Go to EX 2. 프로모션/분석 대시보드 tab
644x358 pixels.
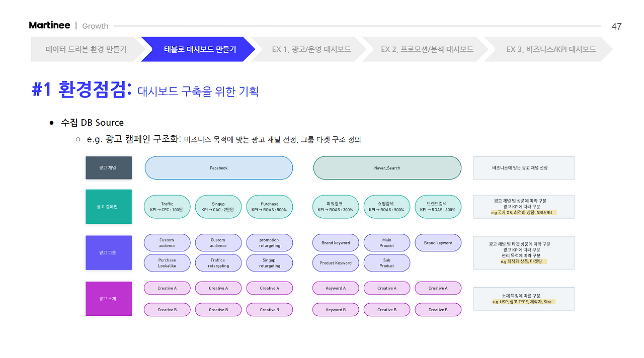(427, 49)
